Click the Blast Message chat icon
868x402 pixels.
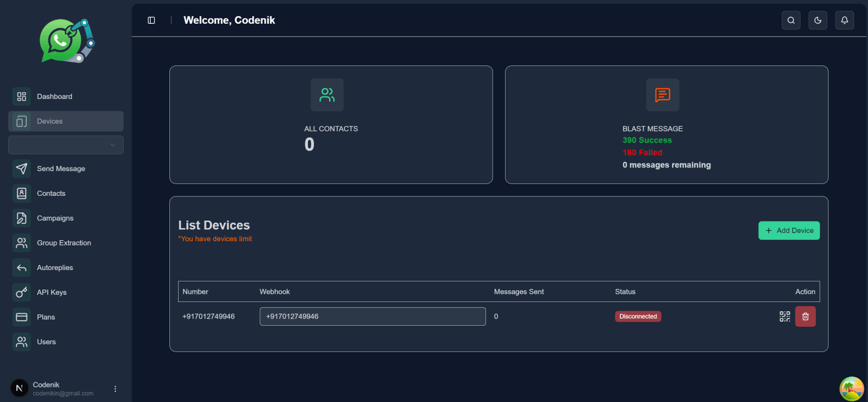(x=663, y=95)
